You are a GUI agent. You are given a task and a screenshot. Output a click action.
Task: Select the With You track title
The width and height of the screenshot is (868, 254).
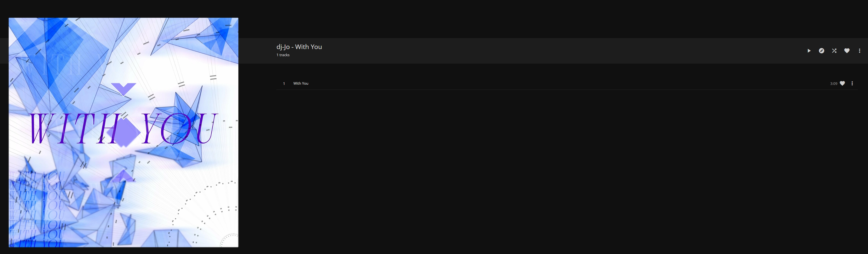click(301, 83)
